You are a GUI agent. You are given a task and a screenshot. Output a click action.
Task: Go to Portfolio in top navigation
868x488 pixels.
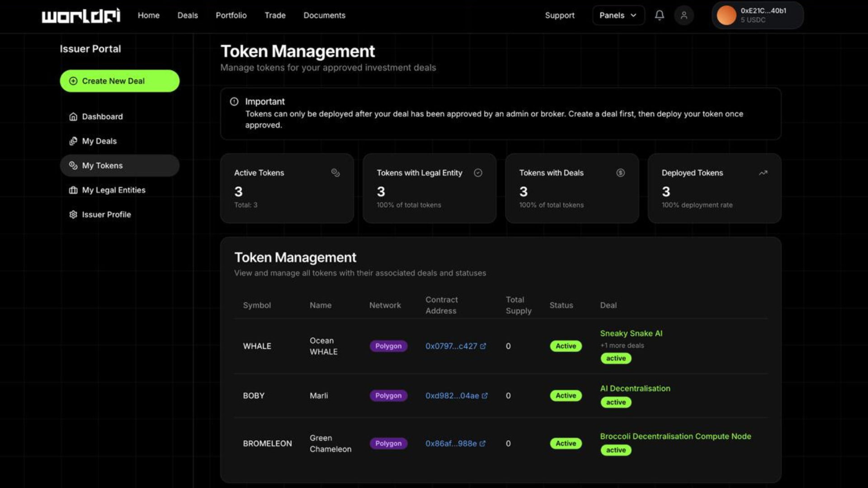(x=231, y=15)
